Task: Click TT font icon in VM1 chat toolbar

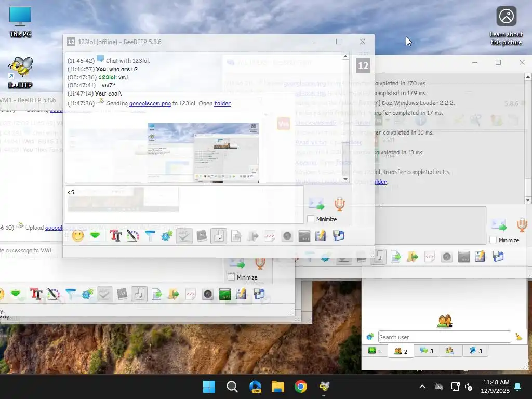Action: coord(36,294)
